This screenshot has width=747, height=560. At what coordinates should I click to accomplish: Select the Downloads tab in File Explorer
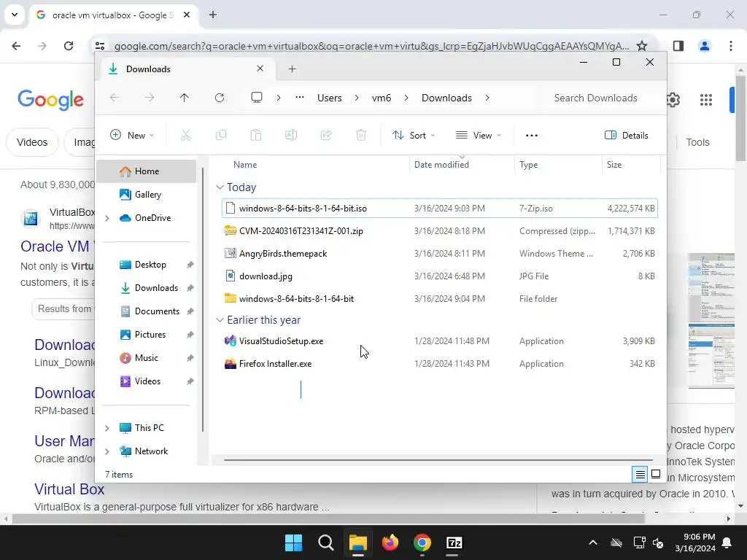pos(186,69)
